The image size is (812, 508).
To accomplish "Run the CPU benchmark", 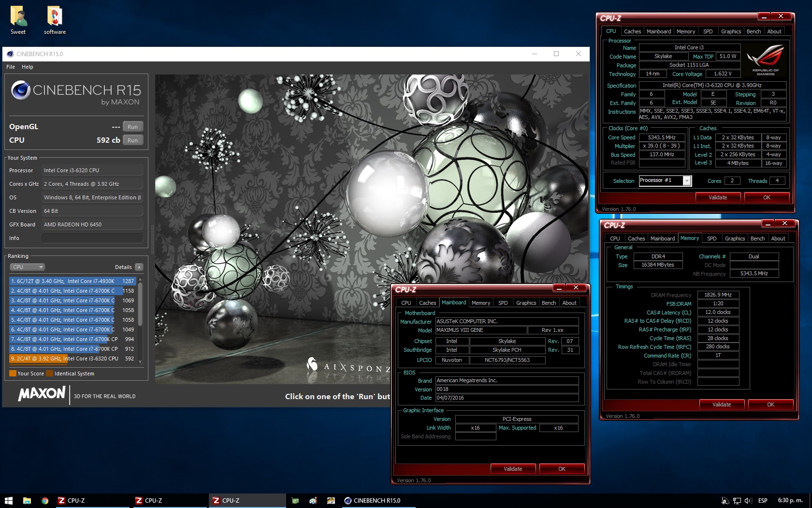I will pos(133,140).
